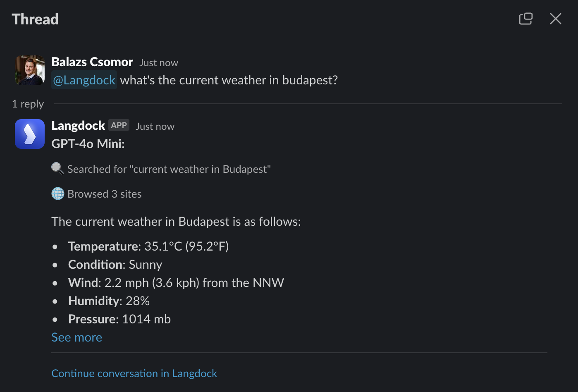Click the Browsed 3 sites text
Image resolution: width=578 pixels, height=392 pixels.
point(105,194)
